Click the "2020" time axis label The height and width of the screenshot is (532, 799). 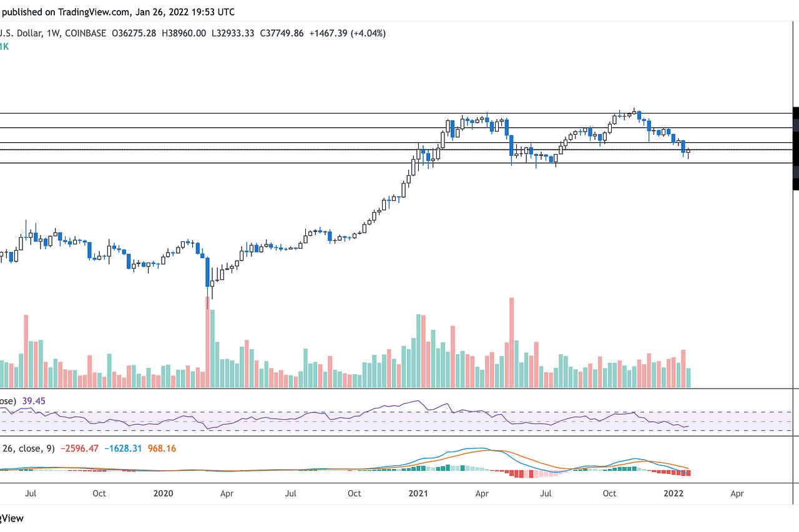163,493
